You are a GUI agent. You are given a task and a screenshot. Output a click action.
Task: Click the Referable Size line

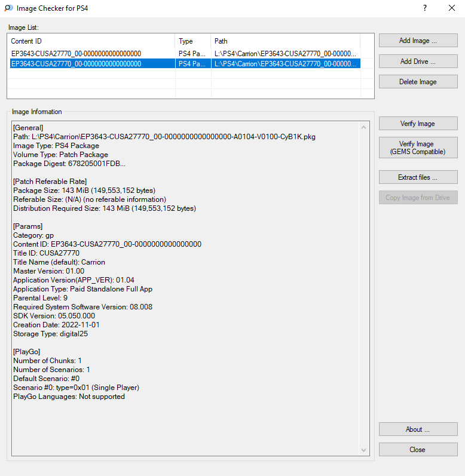[x=90, y=199]
